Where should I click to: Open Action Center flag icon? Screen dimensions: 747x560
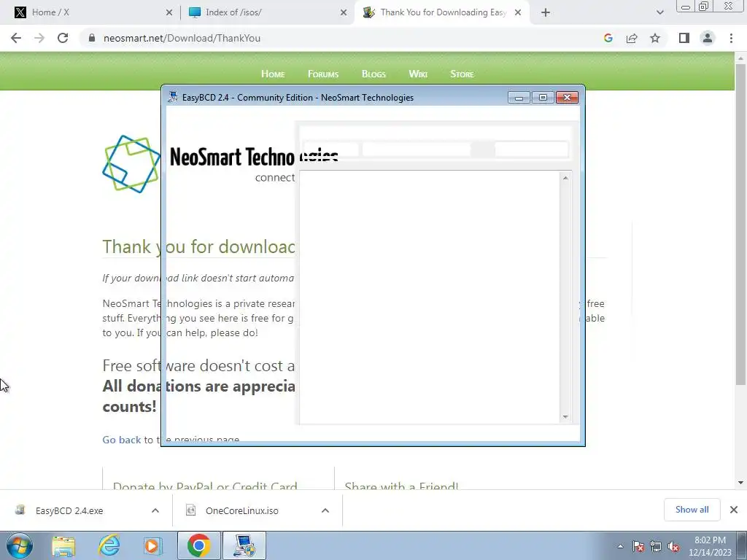638,546
